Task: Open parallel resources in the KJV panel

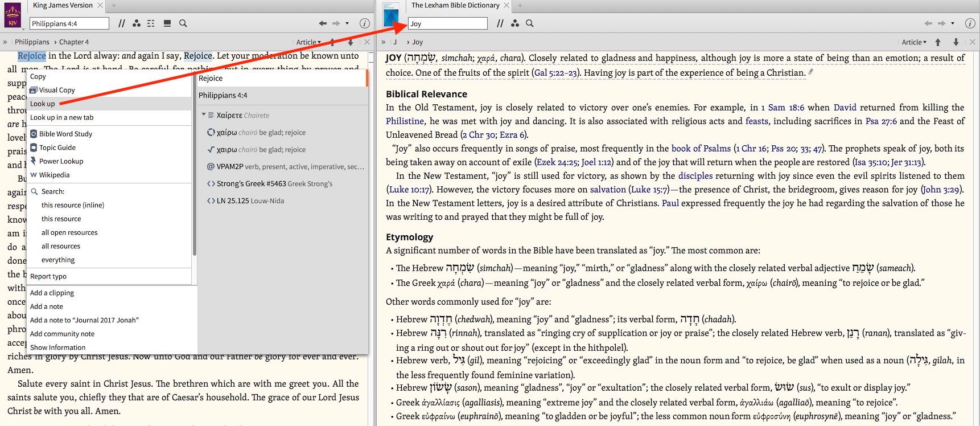Action: (122, 23)
